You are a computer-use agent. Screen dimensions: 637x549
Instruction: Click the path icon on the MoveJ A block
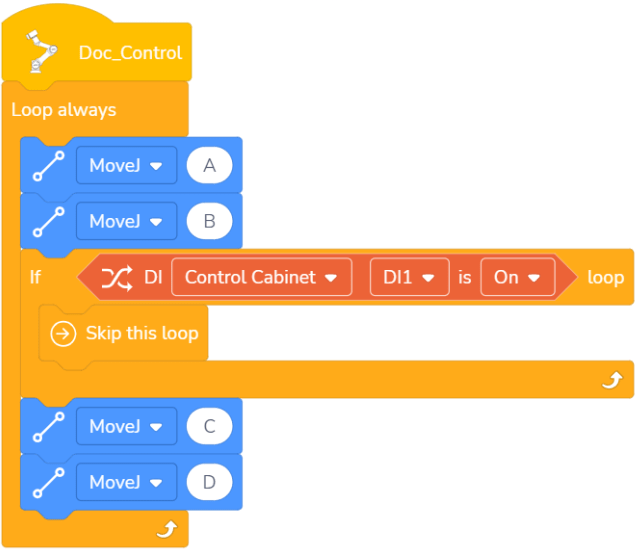tap(49, 165)
